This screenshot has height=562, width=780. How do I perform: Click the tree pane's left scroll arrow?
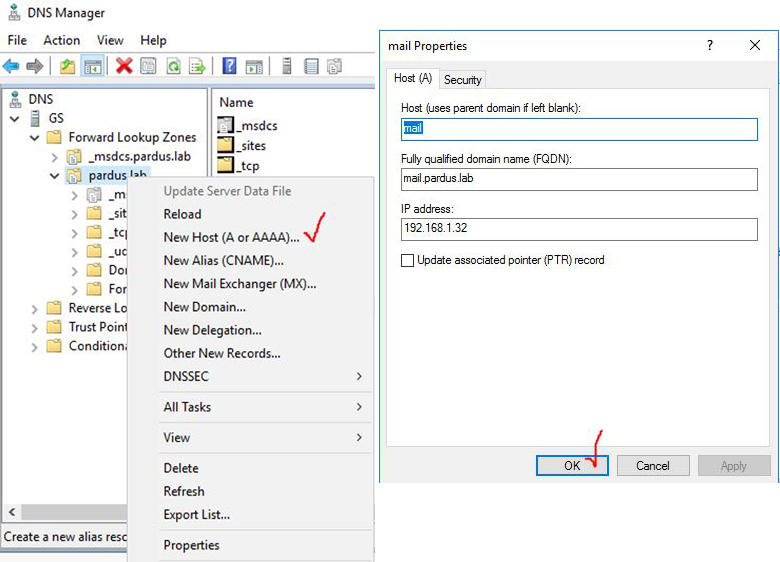tap(12, 511)
